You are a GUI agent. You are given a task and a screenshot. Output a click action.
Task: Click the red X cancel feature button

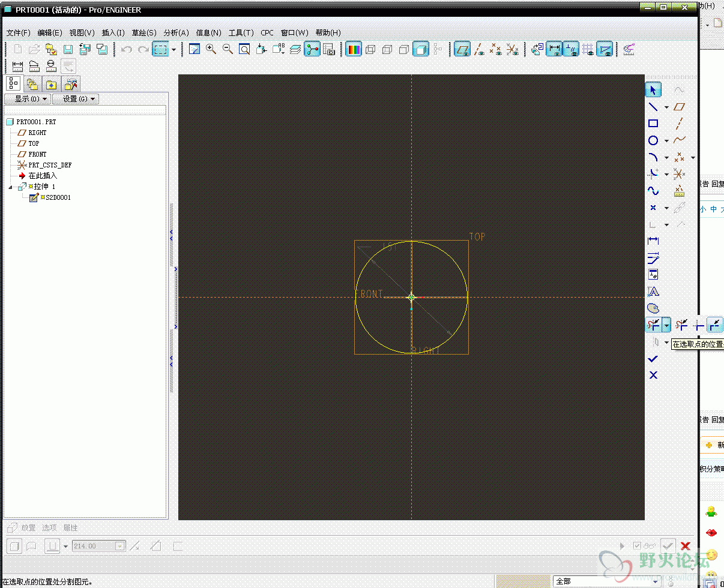coord(686,546)
